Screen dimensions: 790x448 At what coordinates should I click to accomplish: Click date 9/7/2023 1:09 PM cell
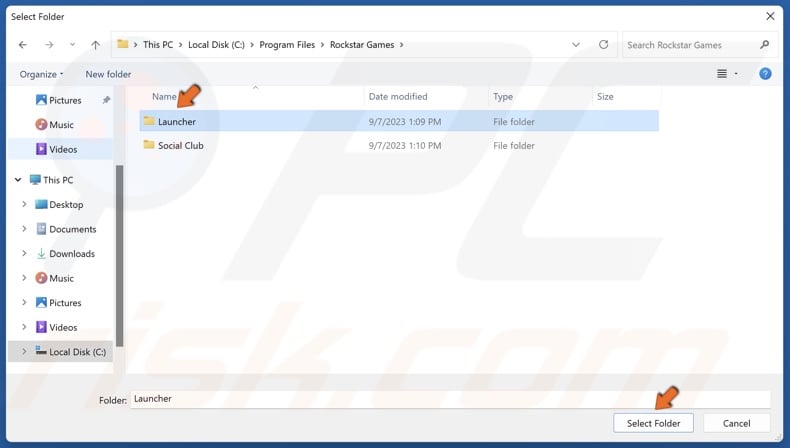tap(405, 121)
